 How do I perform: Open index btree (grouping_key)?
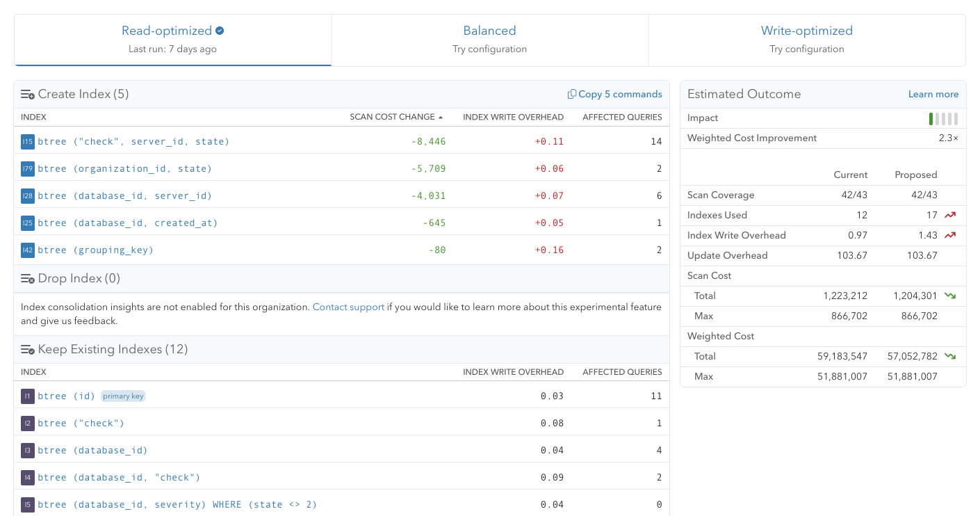coord(96,250)
